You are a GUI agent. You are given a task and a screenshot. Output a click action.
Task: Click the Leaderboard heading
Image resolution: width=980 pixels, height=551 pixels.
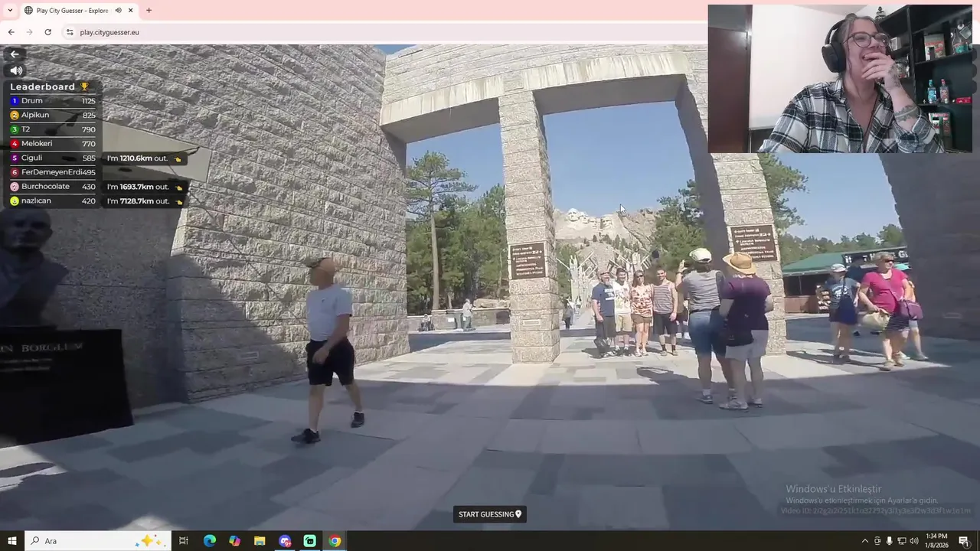point(43,86)
